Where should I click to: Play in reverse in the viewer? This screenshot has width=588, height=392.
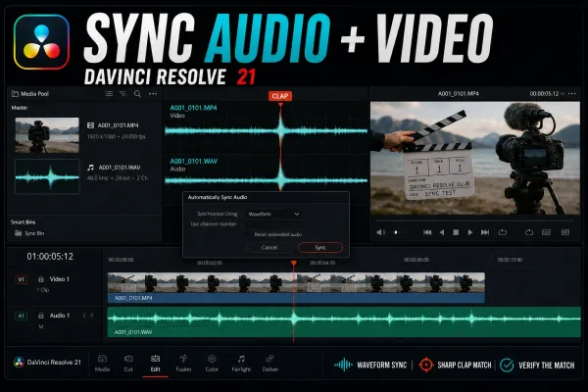pyautogui.click(x=442, y=232)
